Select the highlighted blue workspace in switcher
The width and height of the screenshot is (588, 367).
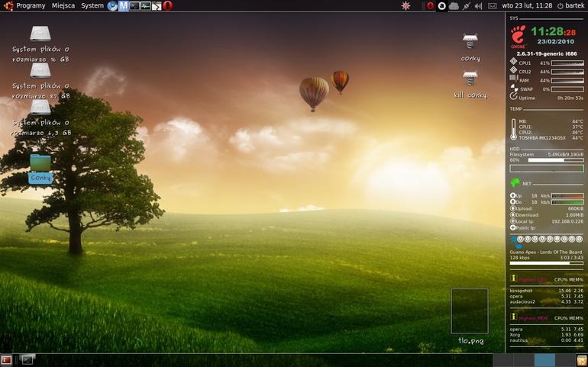[544, 360]
